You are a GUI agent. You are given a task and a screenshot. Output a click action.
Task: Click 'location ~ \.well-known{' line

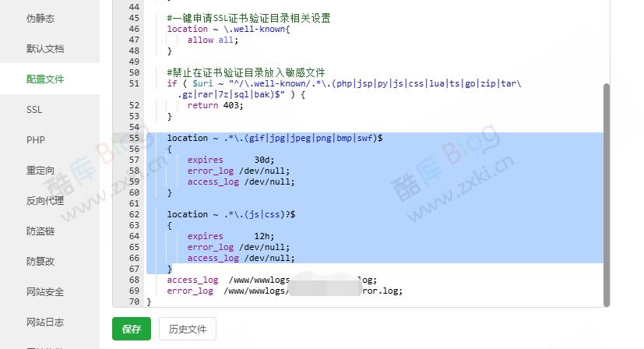(228, 29)
